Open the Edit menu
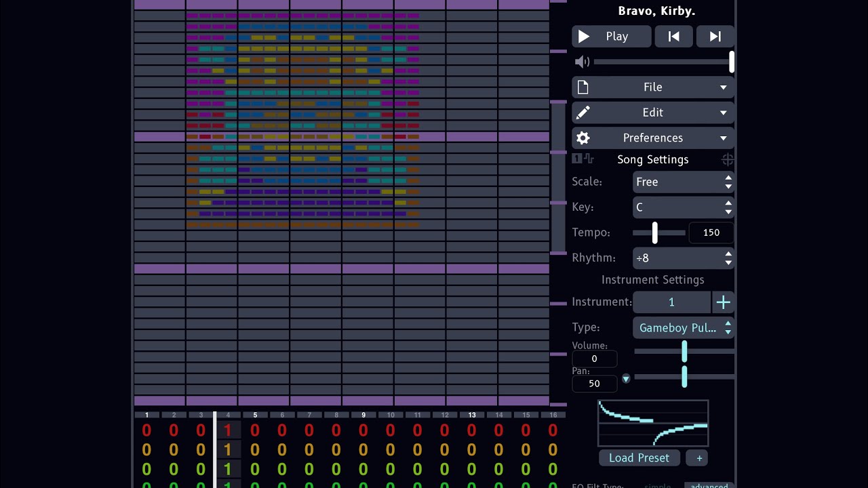This screenshot has width=868, height=488. click(x=653, y=113)
